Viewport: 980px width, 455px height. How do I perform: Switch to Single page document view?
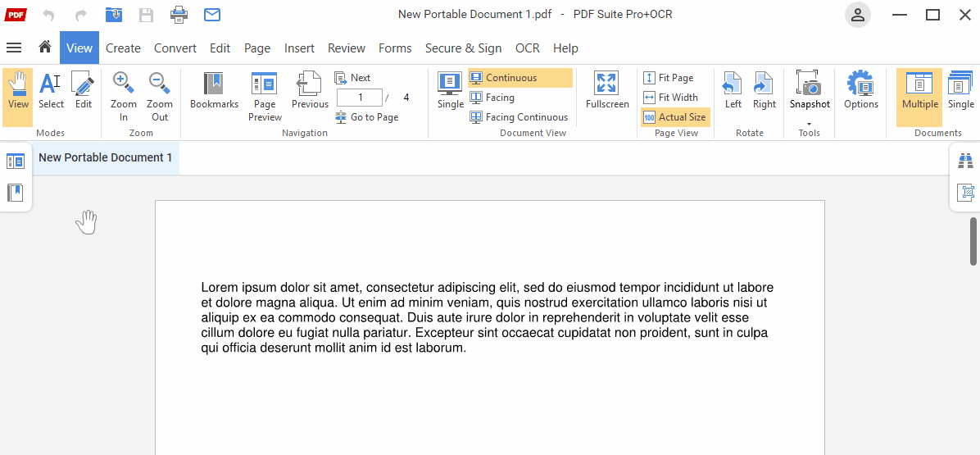coord(450,91)
